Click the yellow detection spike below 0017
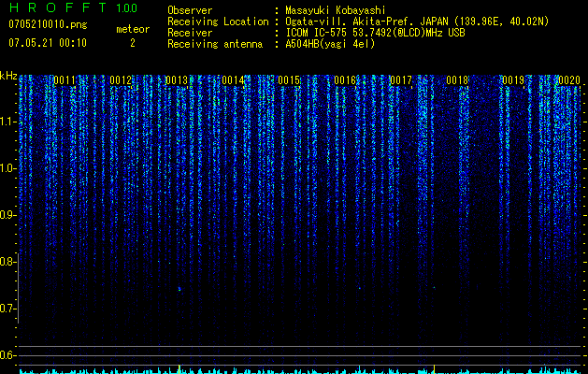Viewport: 588px width, 374px height. pos(435,368)
